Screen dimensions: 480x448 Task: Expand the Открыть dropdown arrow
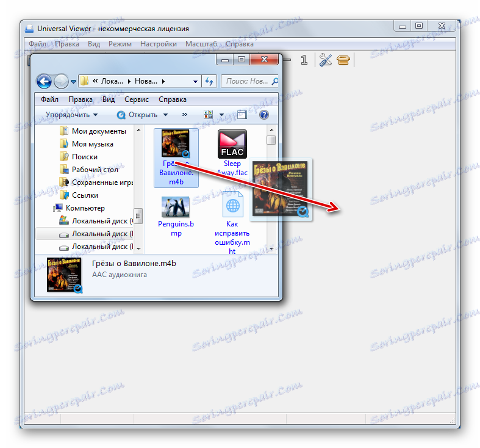click(x=166, y=115)
